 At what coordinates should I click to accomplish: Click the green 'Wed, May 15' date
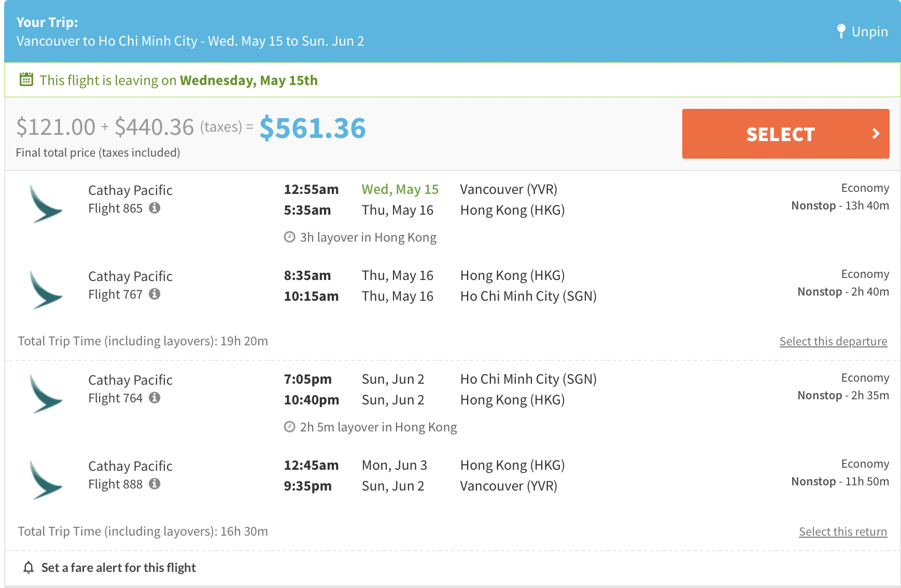[400, 189]
